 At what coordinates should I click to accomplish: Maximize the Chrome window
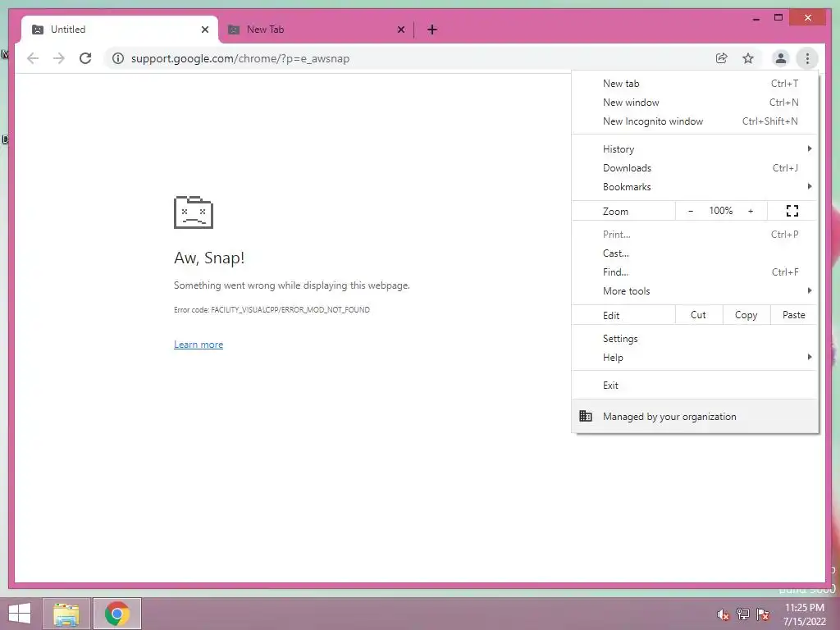pos(778,18)
